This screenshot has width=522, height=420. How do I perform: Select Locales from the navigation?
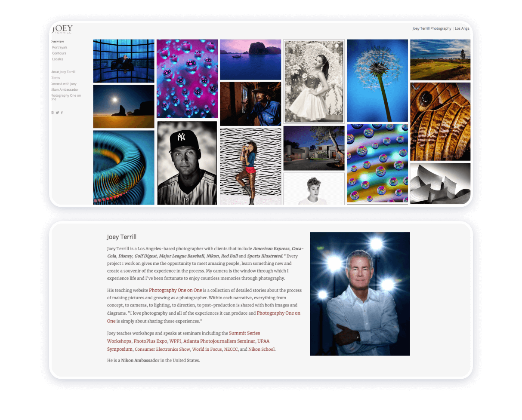(57, 59)
